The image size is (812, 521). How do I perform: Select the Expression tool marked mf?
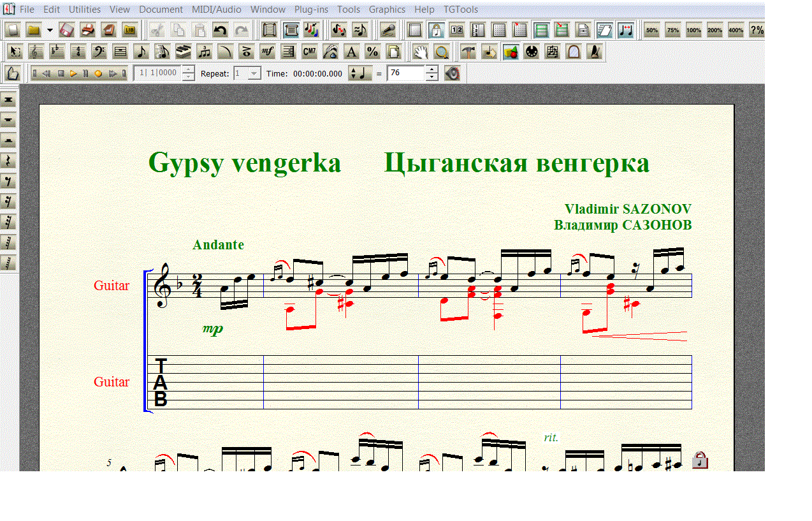[268, 52]
